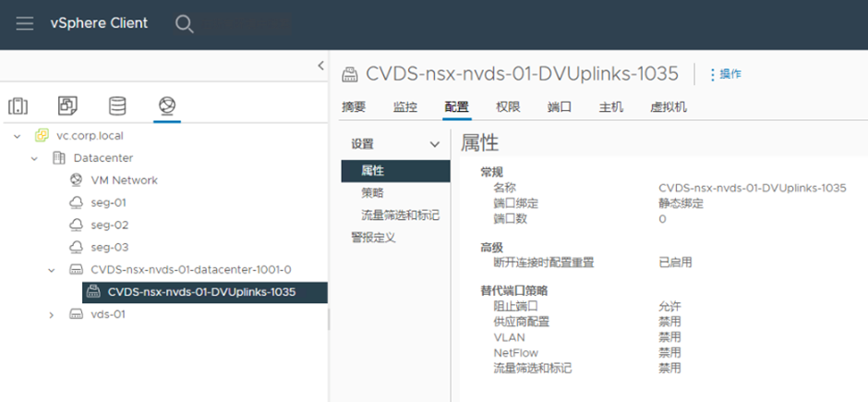Collapse the left navigation pane

coord(320,66)
